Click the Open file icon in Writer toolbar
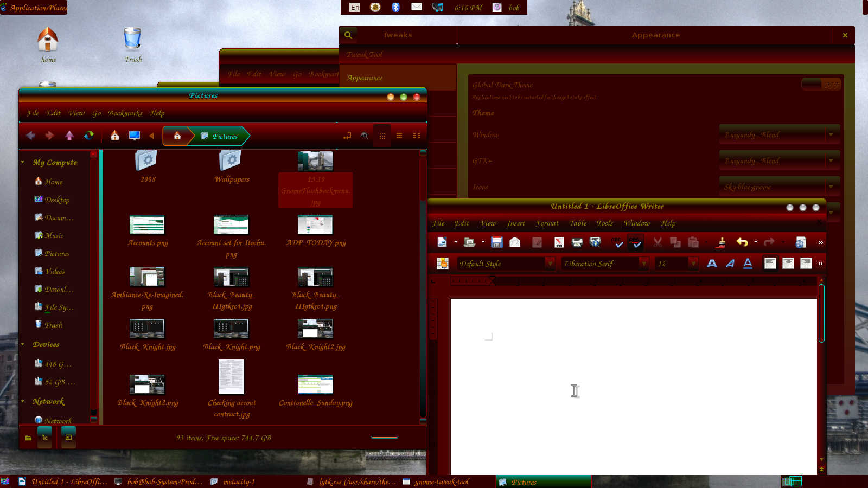The width and height of the screenshot is (868, 488). [x=469, y=242]
